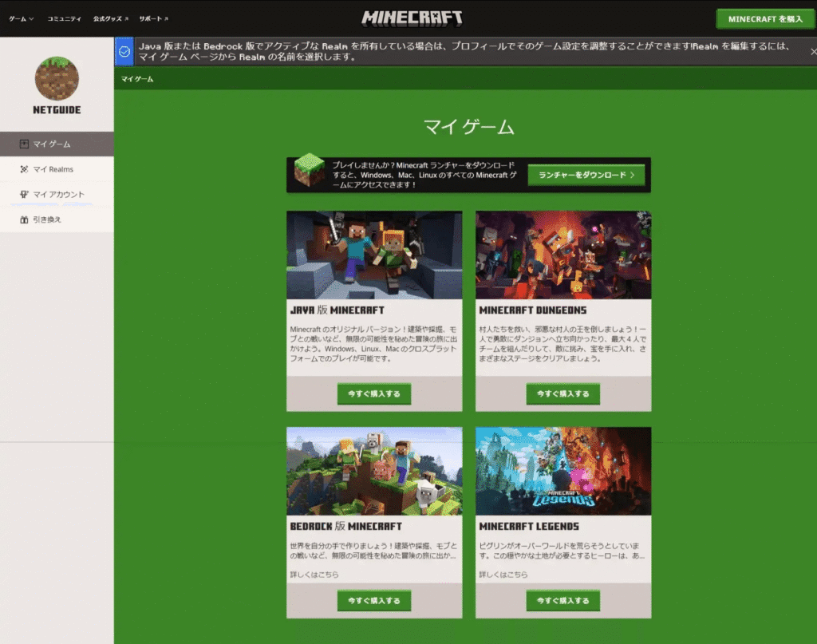817x644 pixels.
Task: Click the My Games sidebar icon
Action: pyautogui.click(x=24, y=144)
